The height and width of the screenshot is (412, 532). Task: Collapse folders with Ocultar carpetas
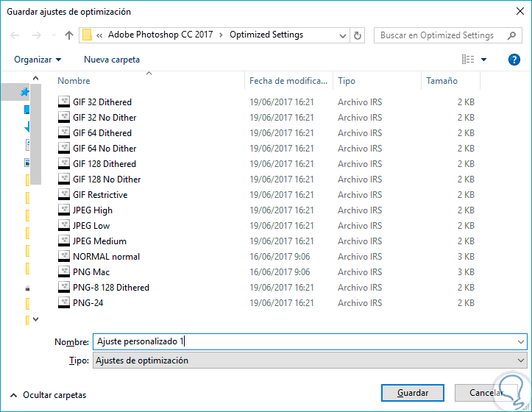click(x=48, y=395)
